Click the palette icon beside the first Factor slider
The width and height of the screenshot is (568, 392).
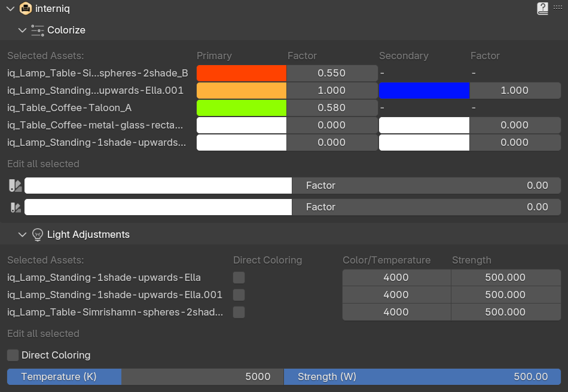click(x=14, y=185)
